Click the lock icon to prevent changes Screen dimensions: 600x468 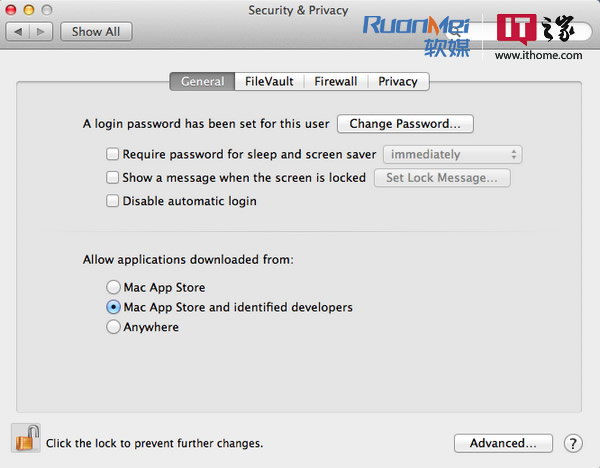[26, 438]
